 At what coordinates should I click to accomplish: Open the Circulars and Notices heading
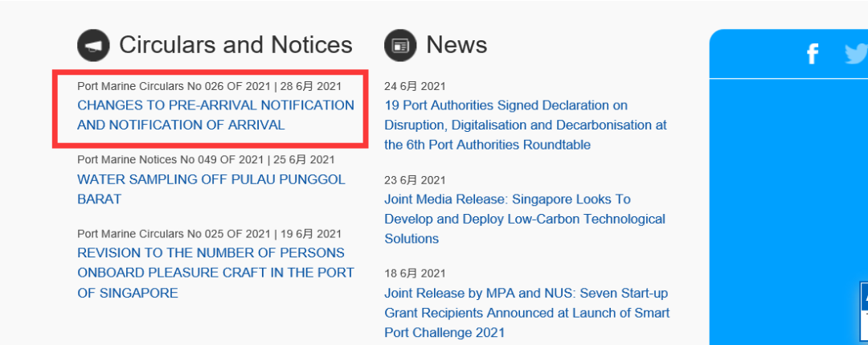point(235,45)
